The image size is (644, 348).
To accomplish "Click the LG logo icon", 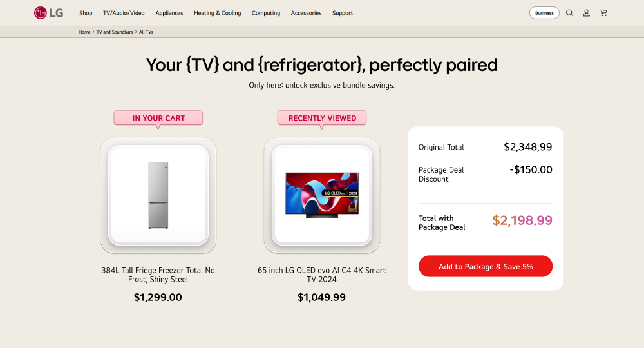I will (x=41, y=13).
